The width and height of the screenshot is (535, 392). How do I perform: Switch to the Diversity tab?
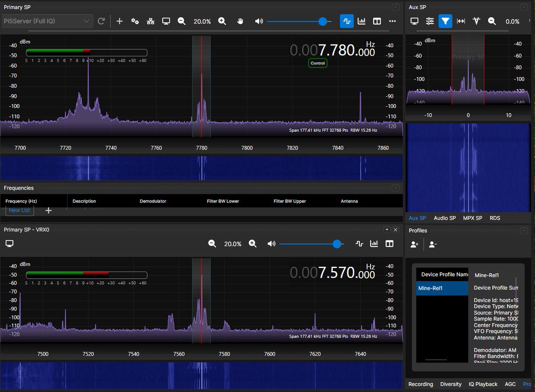pyautogui.click(x=451, y=384)
